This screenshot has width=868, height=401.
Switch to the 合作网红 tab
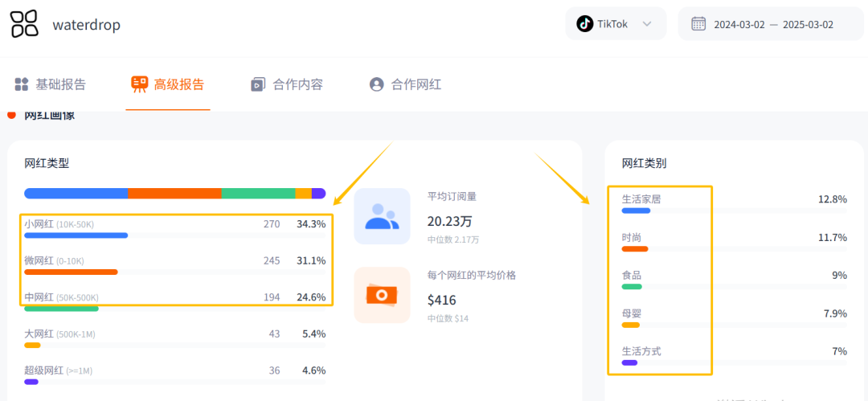click(405, 84)
